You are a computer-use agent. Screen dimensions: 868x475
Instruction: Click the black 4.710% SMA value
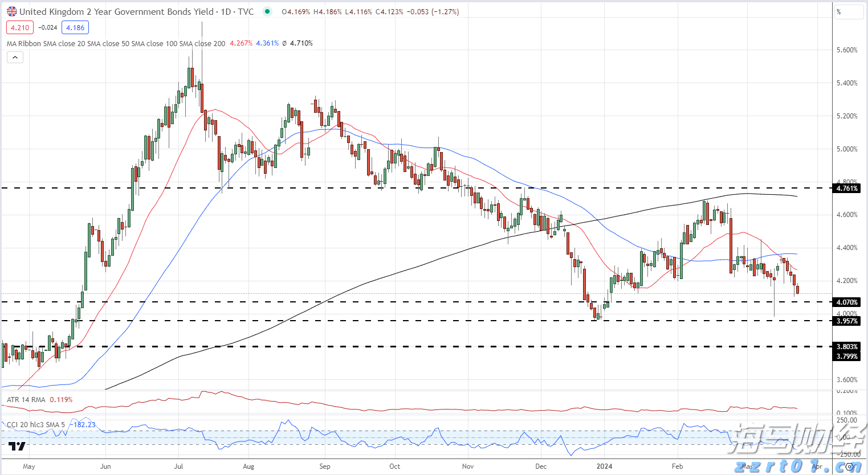pos(301,43)
